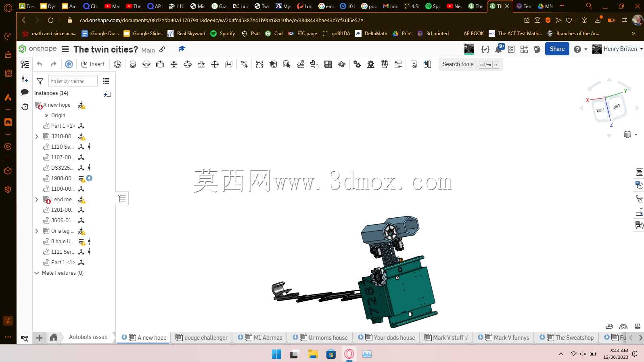The height and width of the screenshot is (362, 644).
Task: Open the App Store grid-plus icon
Action: tap(524, 49)
